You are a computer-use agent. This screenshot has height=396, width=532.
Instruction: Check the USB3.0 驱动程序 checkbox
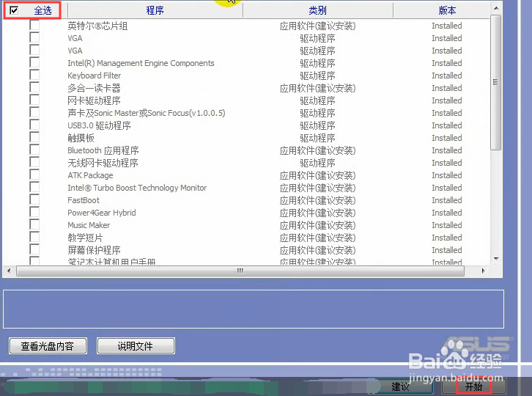pyautogui.click(x=34, y=125)
